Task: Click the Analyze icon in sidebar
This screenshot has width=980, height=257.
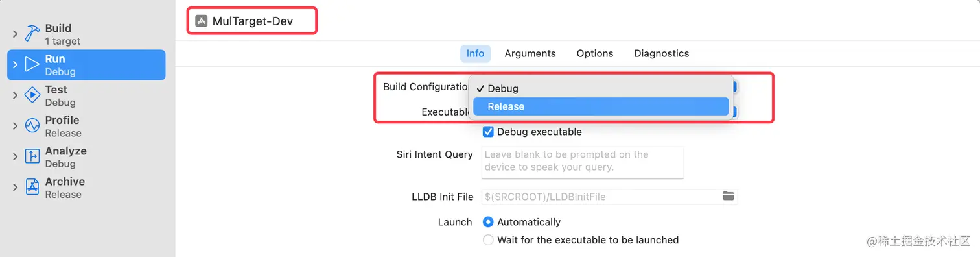Action: coord(32,156)
